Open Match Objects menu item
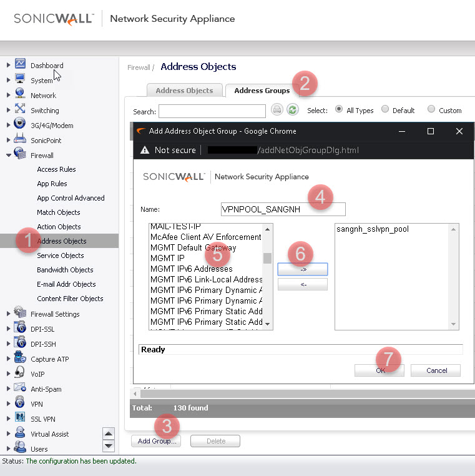The image size is (475, 476). point(59,212)
